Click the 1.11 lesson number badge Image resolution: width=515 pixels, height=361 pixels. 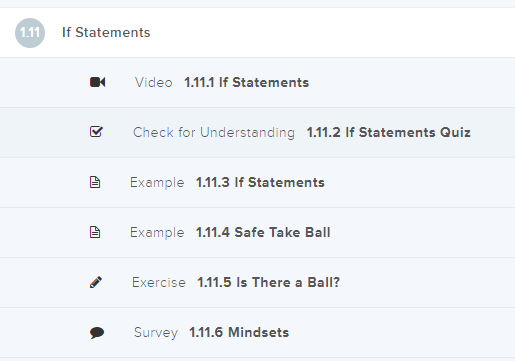pyautogui.click(x=30, y=33)
